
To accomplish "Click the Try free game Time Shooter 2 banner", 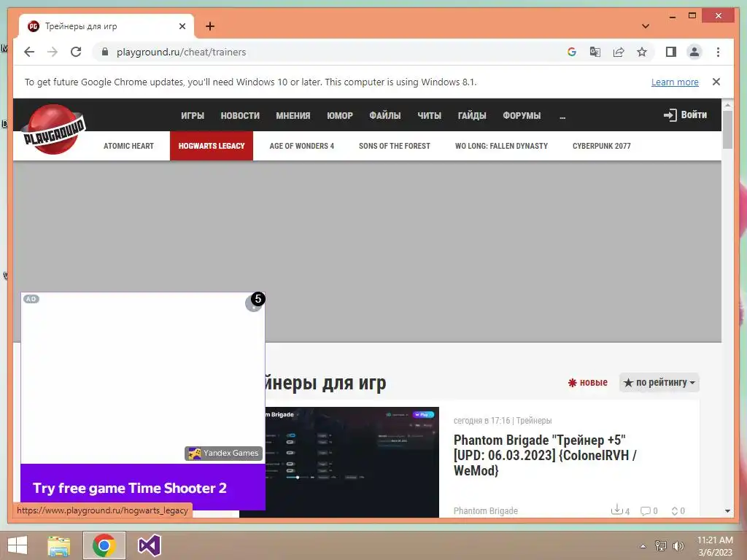I will click(x=143, y=488).
